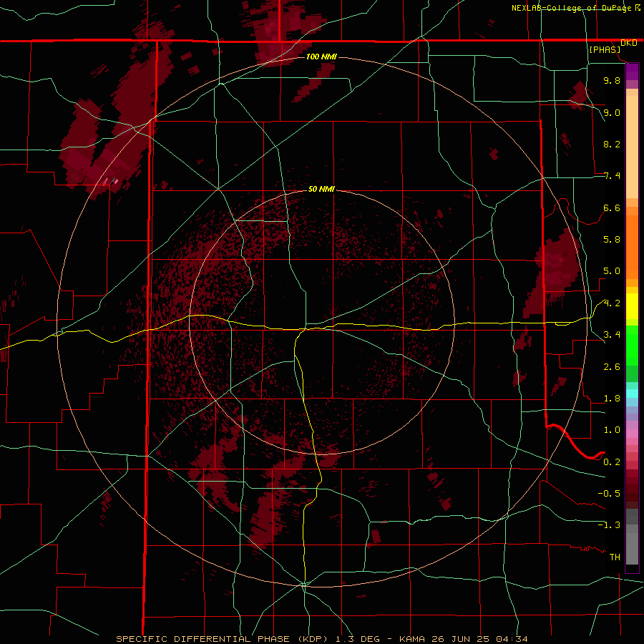
Task: Click the 100 NMI range ring label
Action: [321, 57]
